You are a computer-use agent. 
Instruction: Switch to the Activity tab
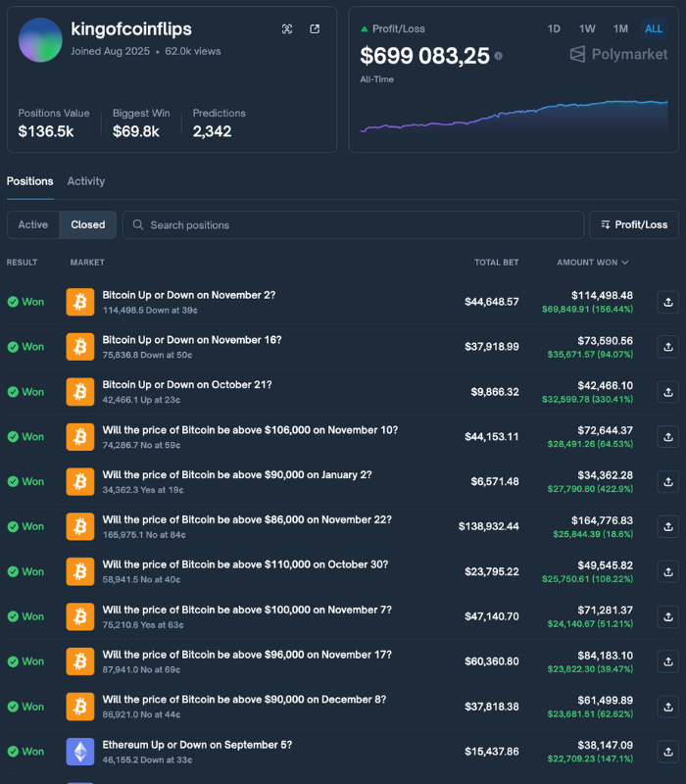point(86,181)
